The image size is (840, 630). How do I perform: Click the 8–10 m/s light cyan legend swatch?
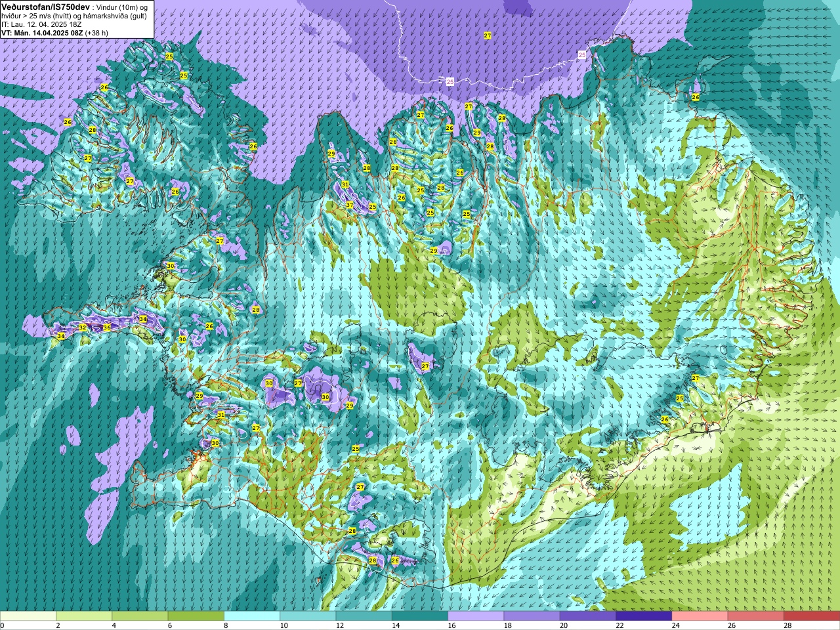[x=252, y=616]
